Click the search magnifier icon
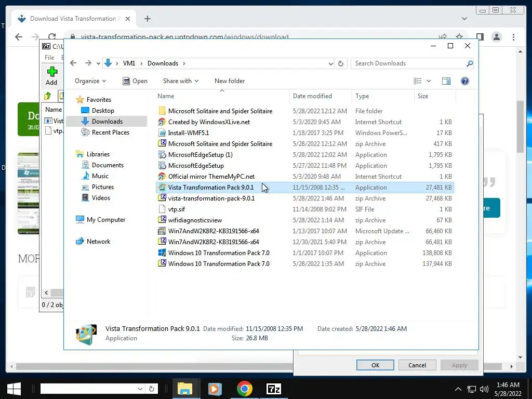 (469, 63)
